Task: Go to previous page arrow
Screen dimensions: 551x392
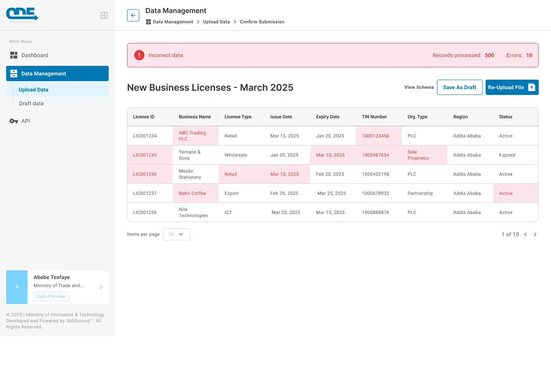Action: (525, 234)
